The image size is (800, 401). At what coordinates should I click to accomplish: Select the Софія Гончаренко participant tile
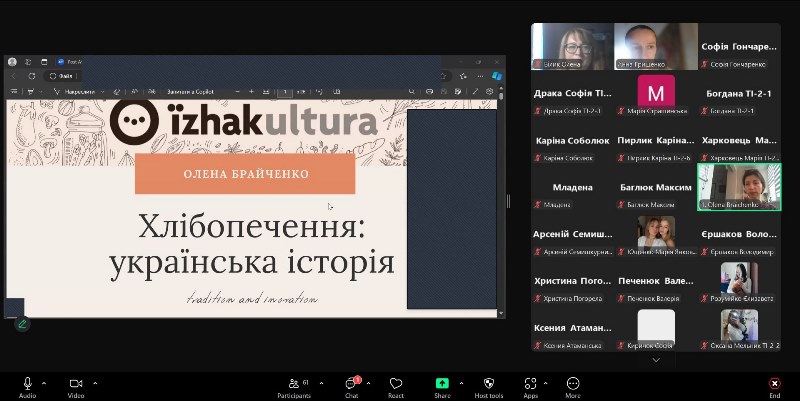tap(739, 46)
